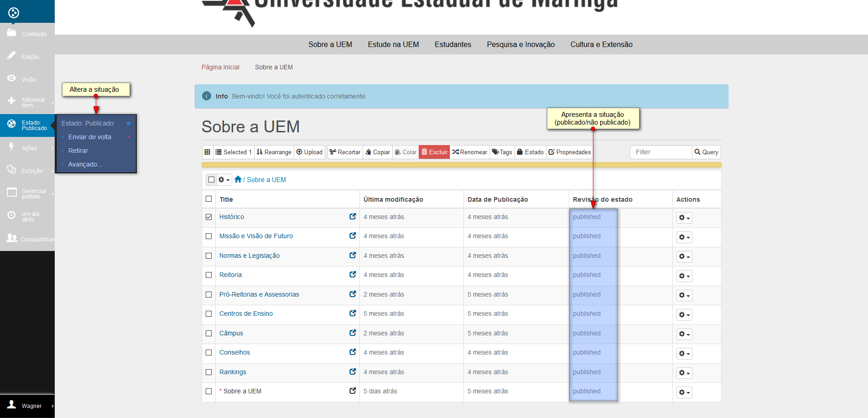
Task: Open the history clock 'um dia atrás'
Action: tap(12, 215)
